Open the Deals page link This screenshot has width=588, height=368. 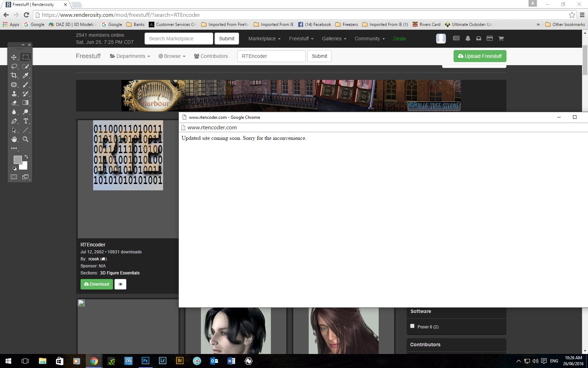click(399, 39)
